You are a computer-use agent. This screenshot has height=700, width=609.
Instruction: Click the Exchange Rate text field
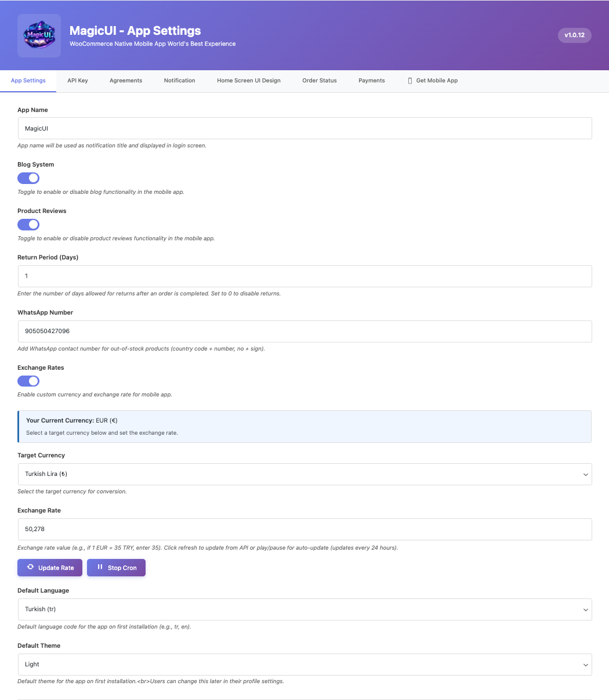point(304,529)
